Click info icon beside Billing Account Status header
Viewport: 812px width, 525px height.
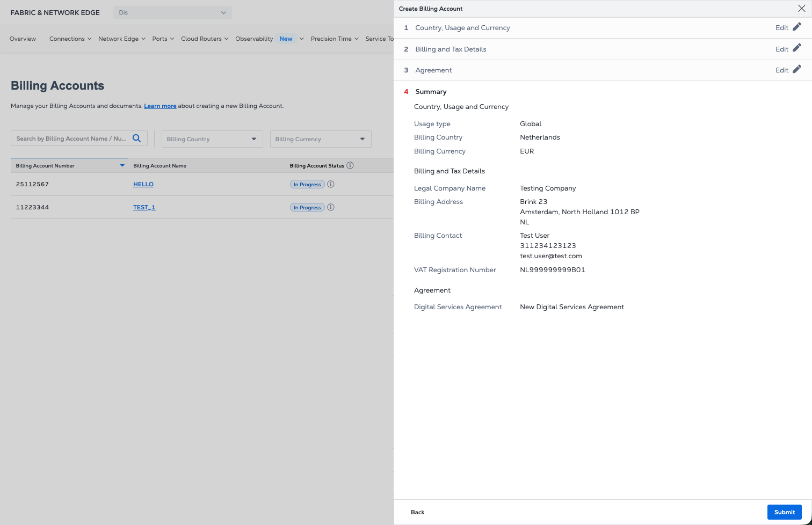click(350, 165)
